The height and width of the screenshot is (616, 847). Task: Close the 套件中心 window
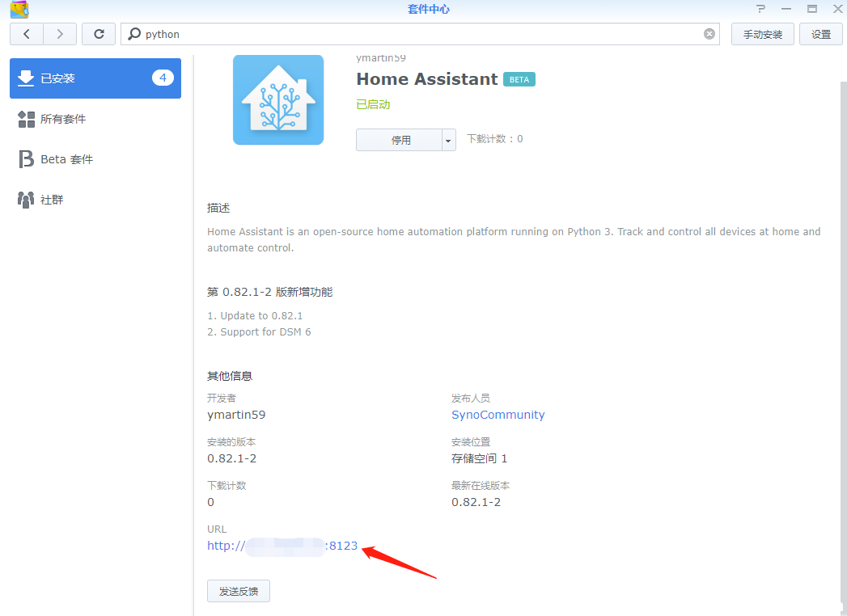[x=837, y=9]
